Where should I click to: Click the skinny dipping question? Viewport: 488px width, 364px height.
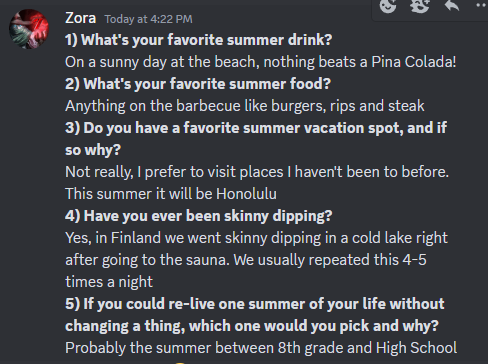199,216
